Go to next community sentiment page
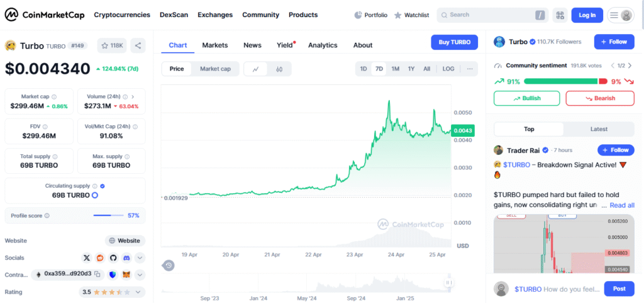644x303 pixels. click(x=630, y=66)
